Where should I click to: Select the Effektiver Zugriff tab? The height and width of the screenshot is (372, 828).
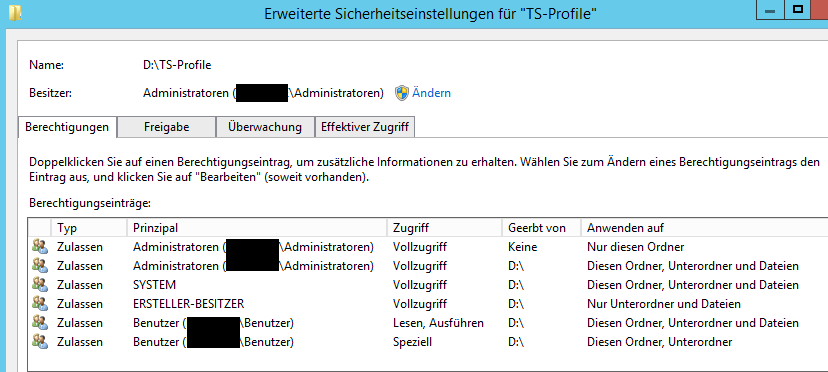click(365, 127)
